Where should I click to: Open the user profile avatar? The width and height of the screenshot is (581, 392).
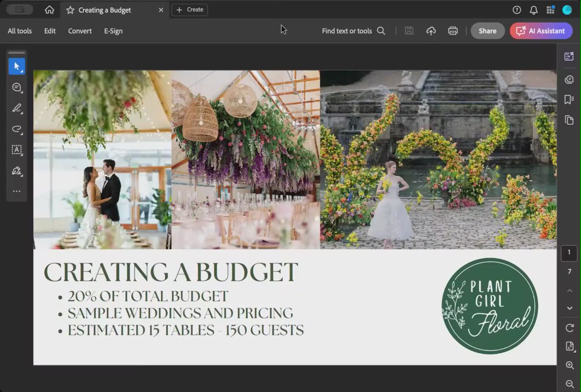567,10
